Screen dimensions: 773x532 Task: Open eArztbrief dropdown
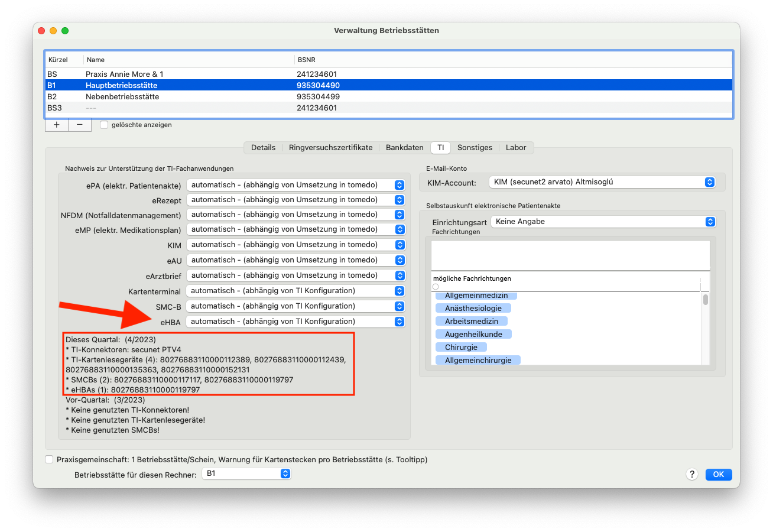coord(295,275)
